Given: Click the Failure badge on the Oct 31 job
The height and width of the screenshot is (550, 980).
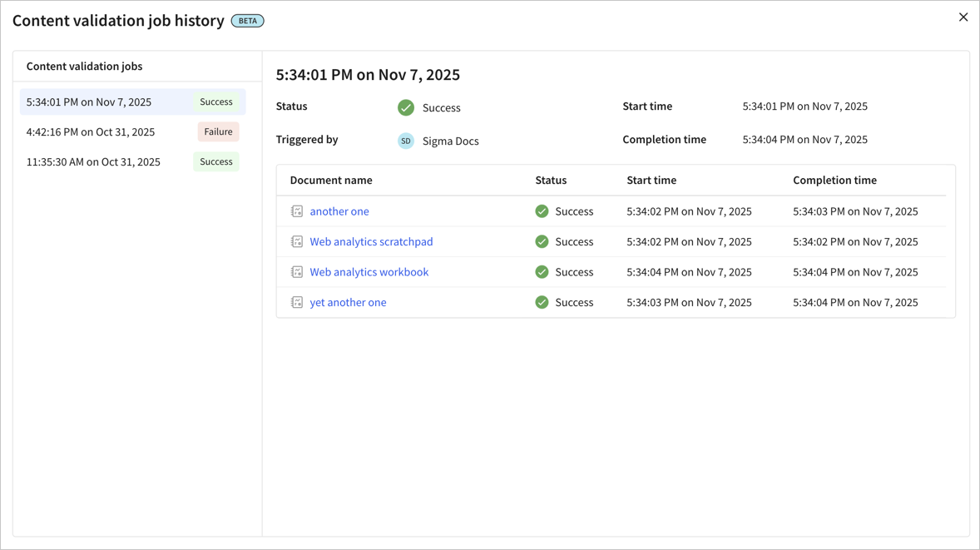Looking at the screenshot, I should [x=218, y=131].
